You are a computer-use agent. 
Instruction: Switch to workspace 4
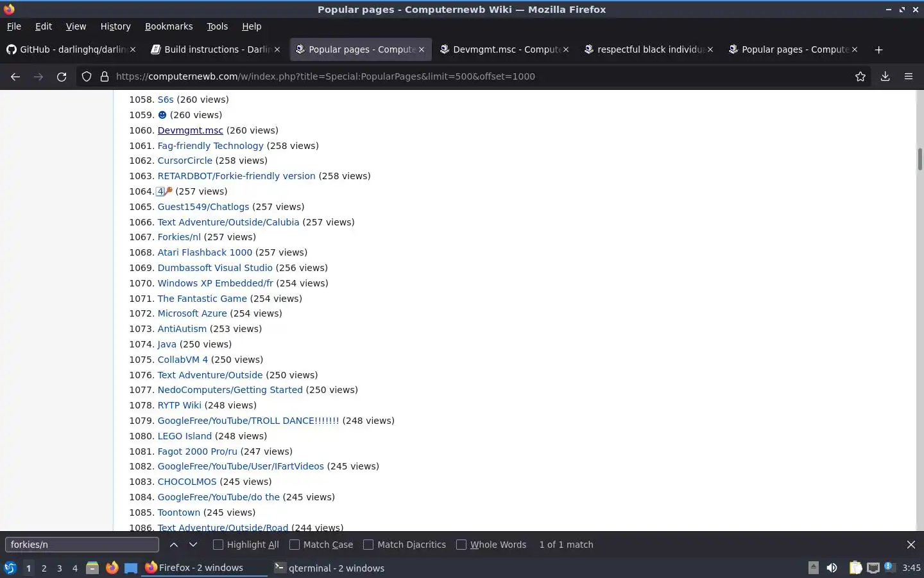[x=75, y=568]
